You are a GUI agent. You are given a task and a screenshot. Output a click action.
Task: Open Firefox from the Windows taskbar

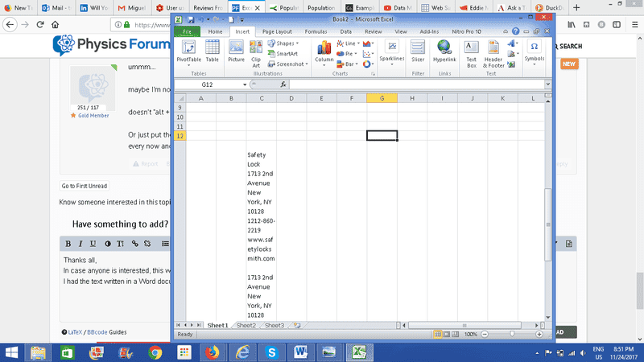click(213, 352)
